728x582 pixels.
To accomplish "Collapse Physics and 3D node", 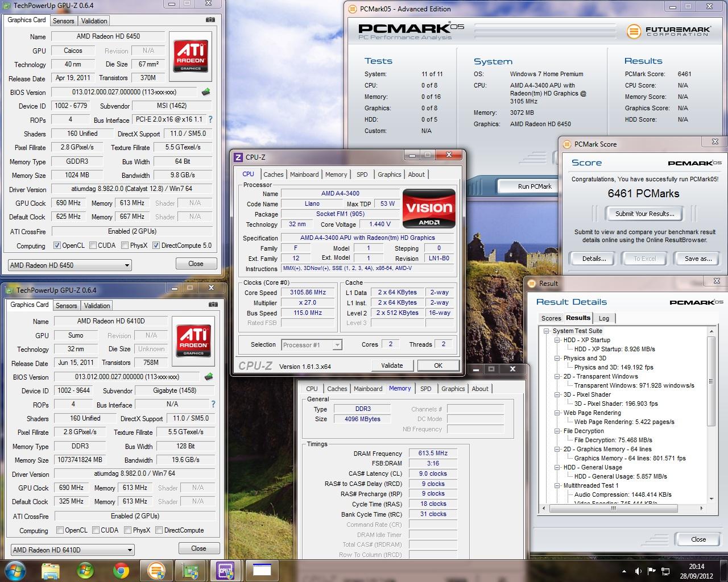I will (x=557, y=358).
